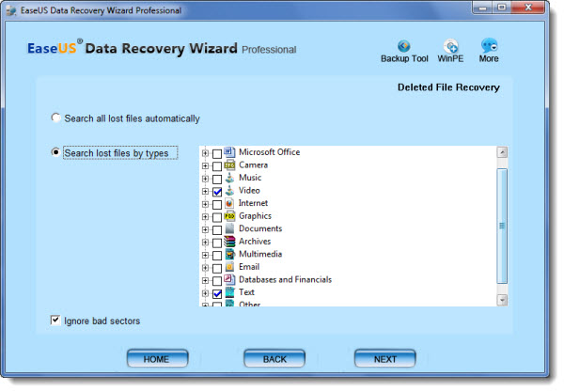Click the Multimedia file type icon

coord(229,254)
